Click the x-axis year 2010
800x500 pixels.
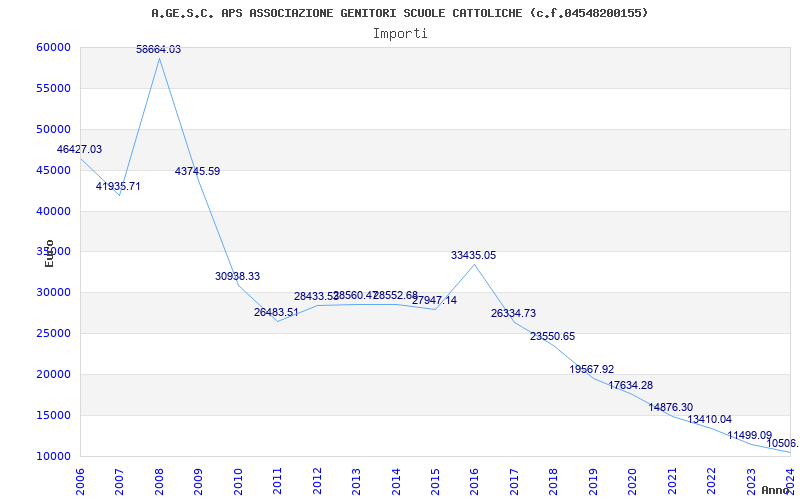(x=238, y=480)
